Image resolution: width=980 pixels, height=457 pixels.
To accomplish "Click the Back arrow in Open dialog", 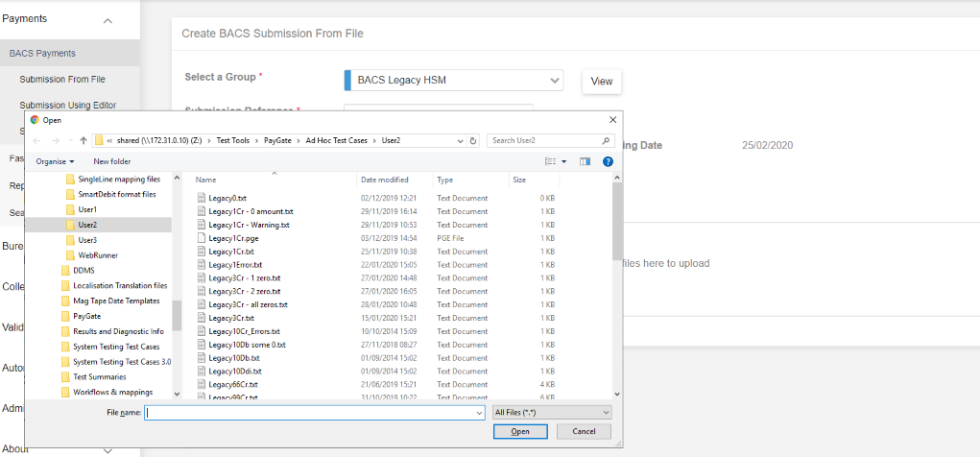I will (x=36, y=141).
